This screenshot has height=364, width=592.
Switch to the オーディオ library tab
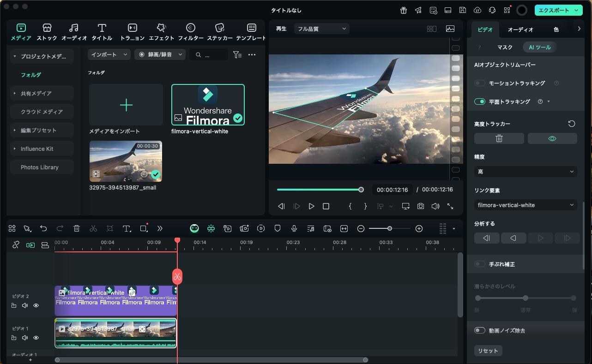(x=74, y=32)
